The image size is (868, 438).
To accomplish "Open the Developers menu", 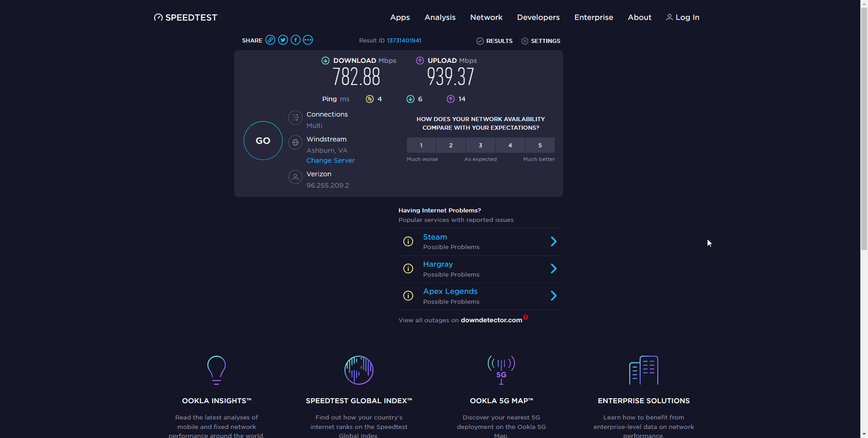I will [x=538, y=17].
